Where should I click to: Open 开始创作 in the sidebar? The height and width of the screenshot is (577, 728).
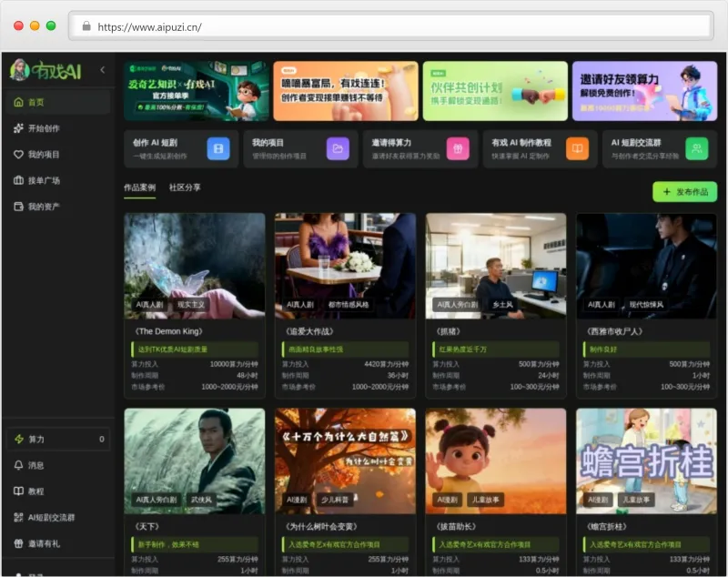[43, 128]
